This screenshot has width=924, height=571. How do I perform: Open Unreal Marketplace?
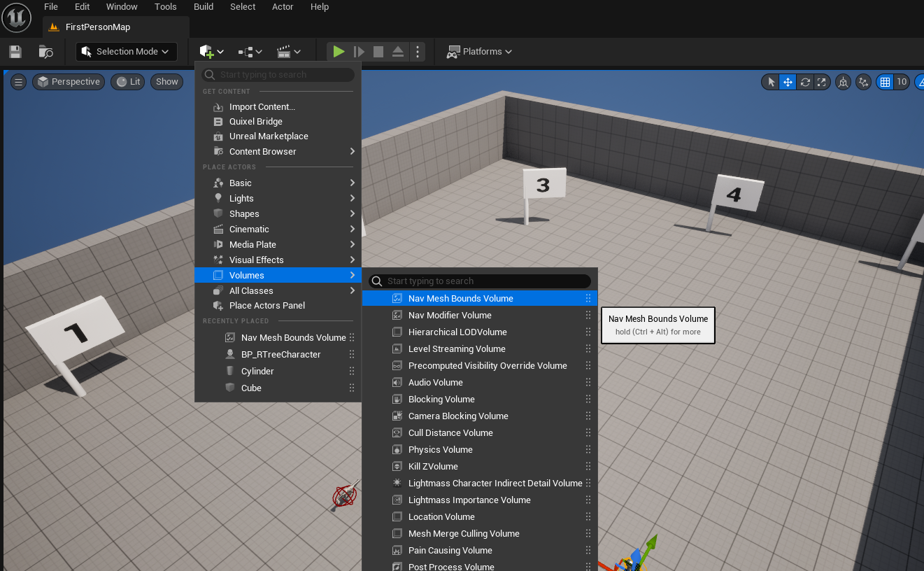click(x=278, y=136)
